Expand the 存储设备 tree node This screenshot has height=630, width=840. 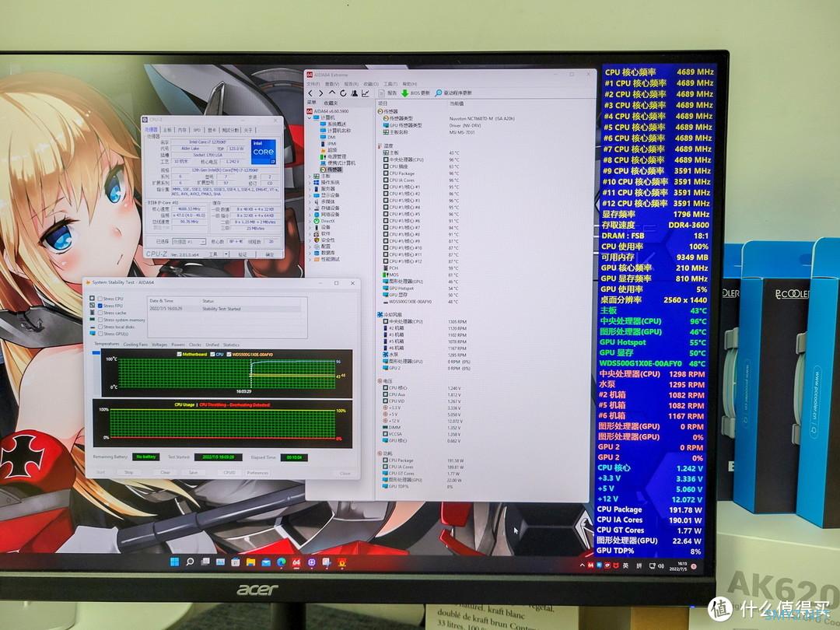point(310,208)
